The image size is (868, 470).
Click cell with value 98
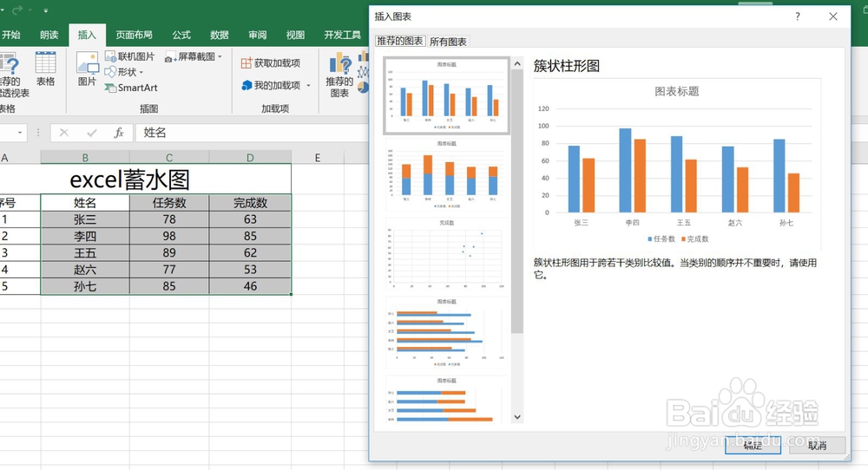pos(169,236)
